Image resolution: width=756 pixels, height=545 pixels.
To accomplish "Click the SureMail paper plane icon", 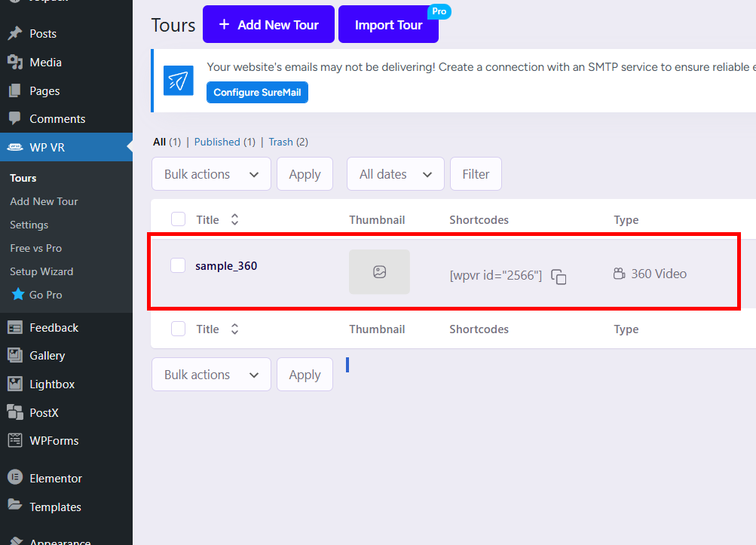I will point(179,81).
